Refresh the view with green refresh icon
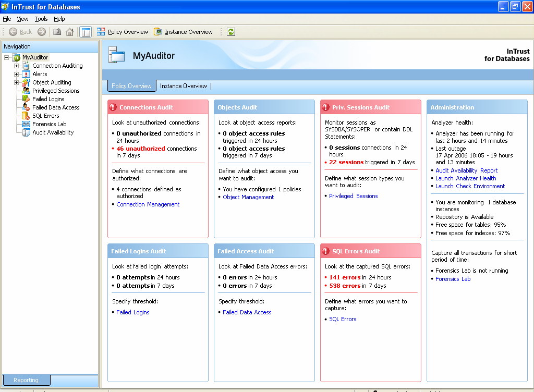Image resolution: width=534 pixels, height=392 pixels. [x=231, y=32]
